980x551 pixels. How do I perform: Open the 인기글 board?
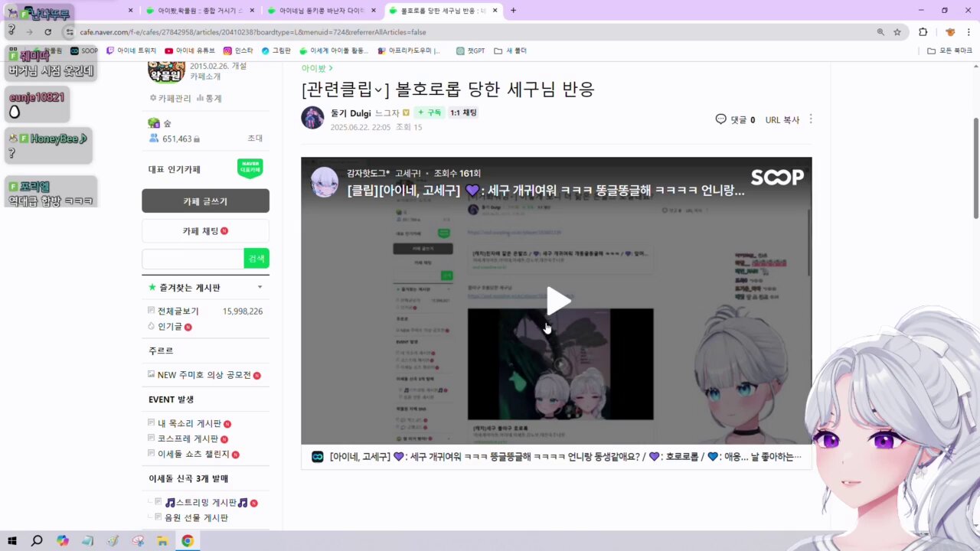click(x=170, y=326)
